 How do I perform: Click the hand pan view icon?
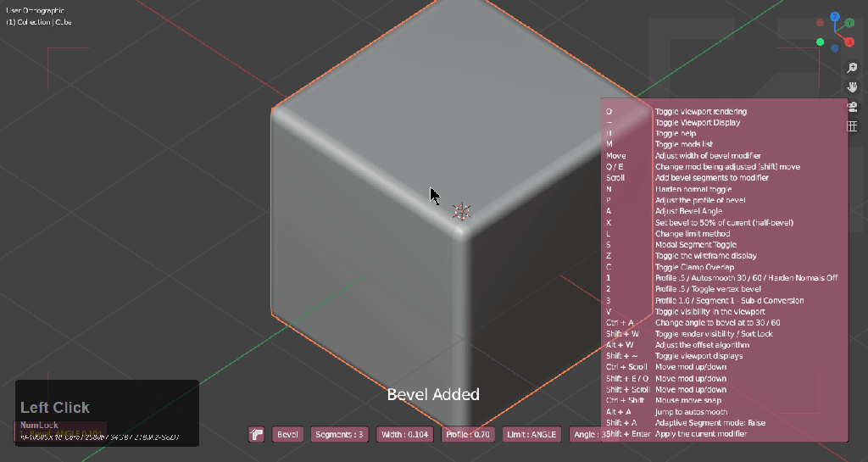tap(852, 87)
